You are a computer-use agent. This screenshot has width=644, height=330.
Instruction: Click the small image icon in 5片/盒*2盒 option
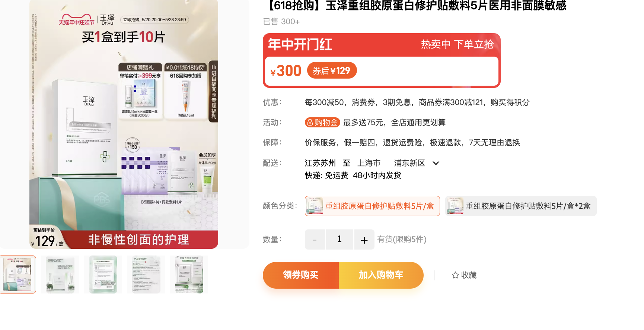coord(455,206)
